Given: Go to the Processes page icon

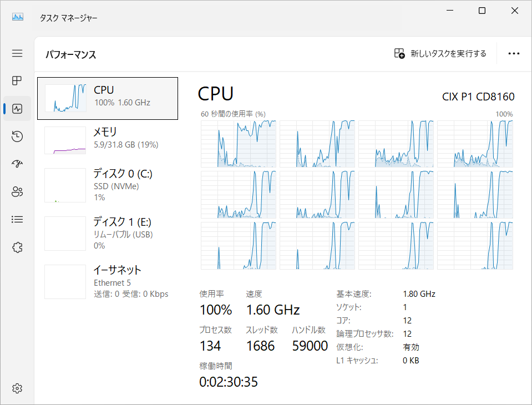Looking at the screenshot, I should [17, 81].
